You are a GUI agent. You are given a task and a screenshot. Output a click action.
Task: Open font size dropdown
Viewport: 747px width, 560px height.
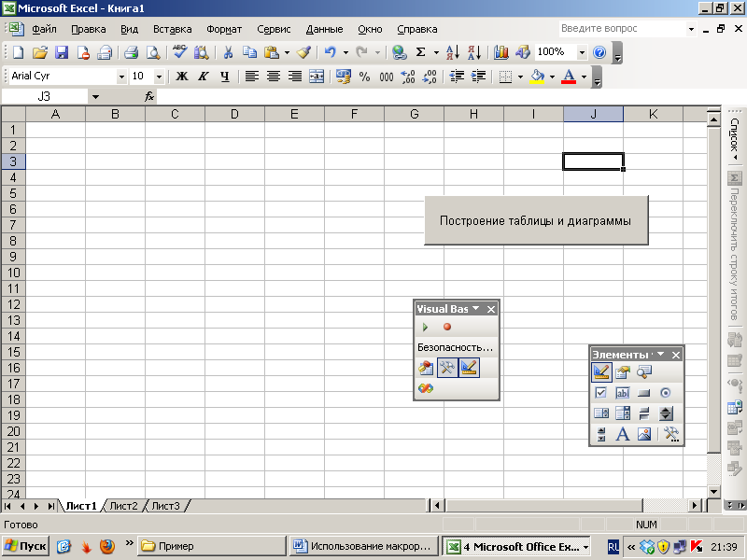point(159,77)
